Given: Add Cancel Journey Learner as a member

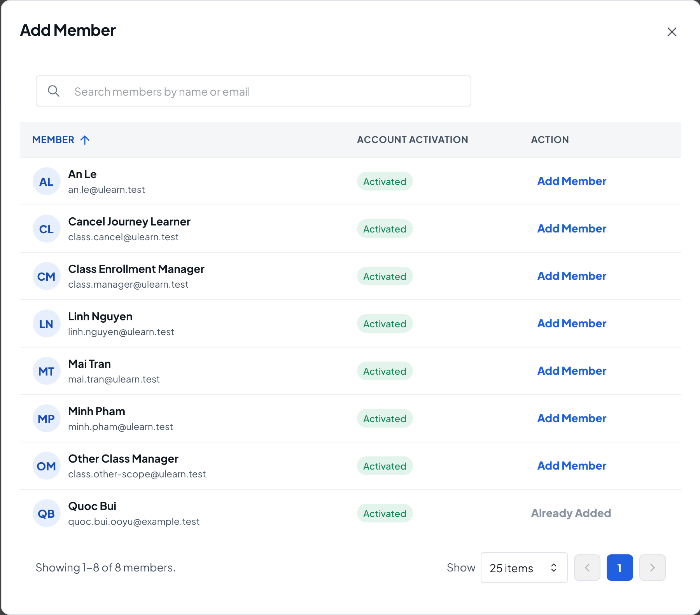Looking at the screenshot, I should coord(572,229).
